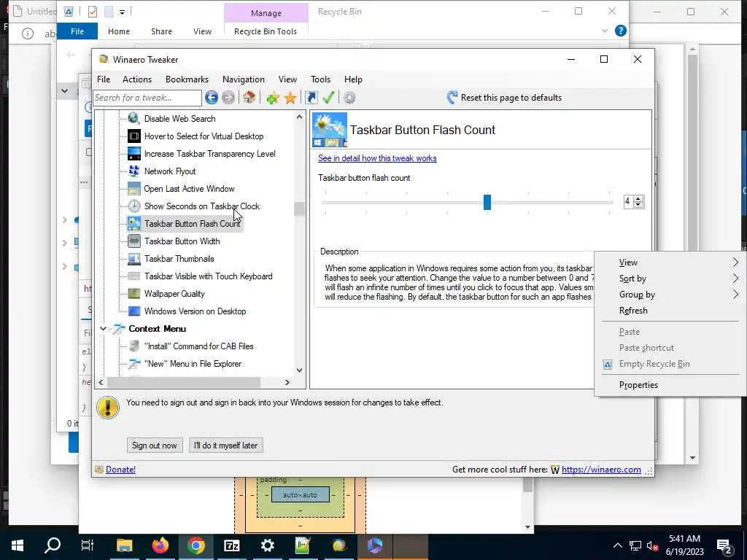
Task: Open the Donate! link
Action: pyautogui.click(x=120, y=470)
